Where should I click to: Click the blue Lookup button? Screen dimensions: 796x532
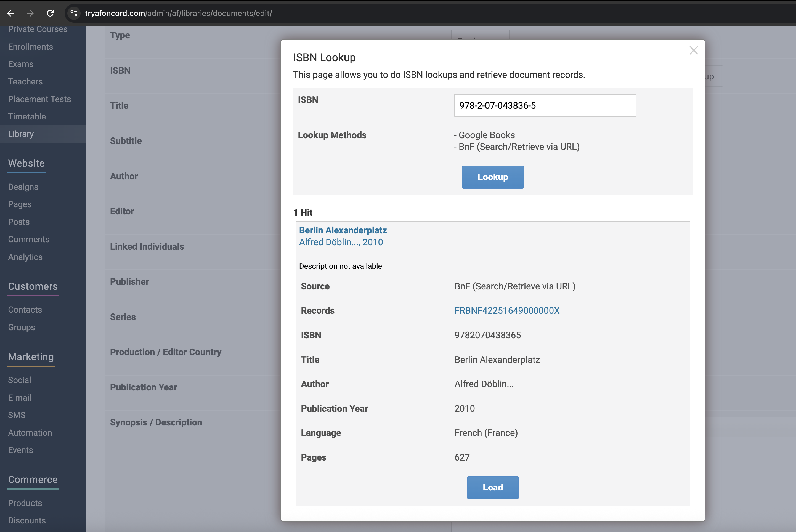coord(492,177)
